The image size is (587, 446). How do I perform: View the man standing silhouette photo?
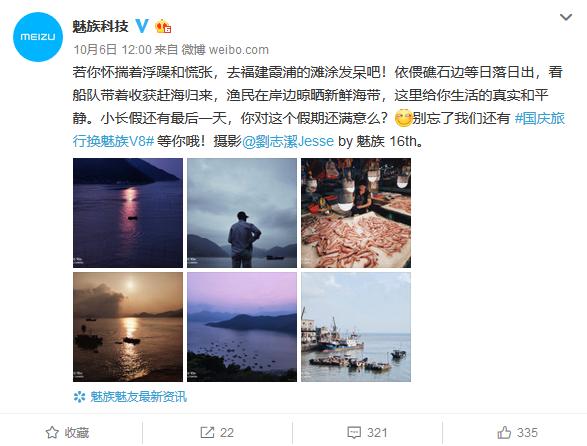[x=242, y=213]
